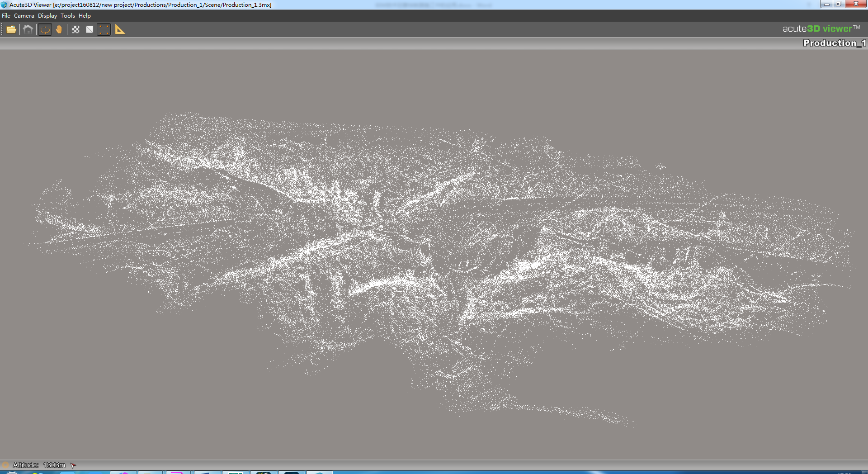
Task: Click the Production_1 scene label
Action: 834,43
